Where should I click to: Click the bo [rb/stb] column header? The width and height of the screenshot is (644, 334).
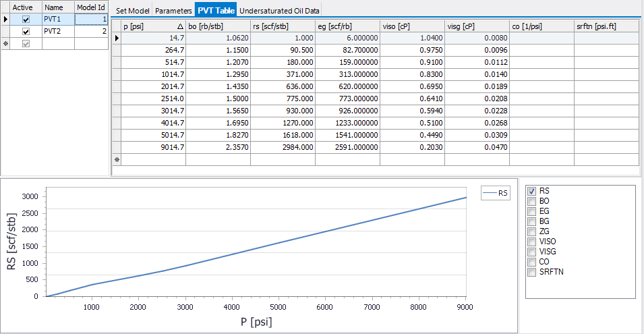point(217,26)
